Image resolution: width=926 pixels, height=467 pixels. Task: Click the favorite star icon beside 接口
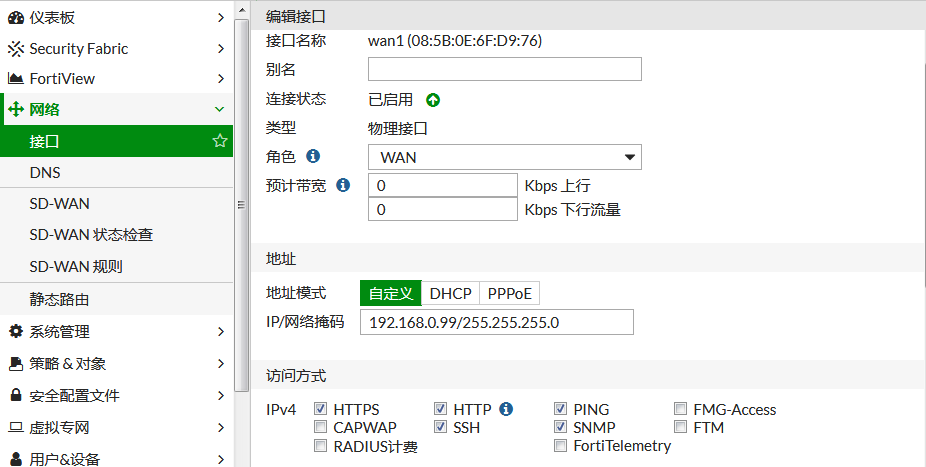(x=220, y=141)
